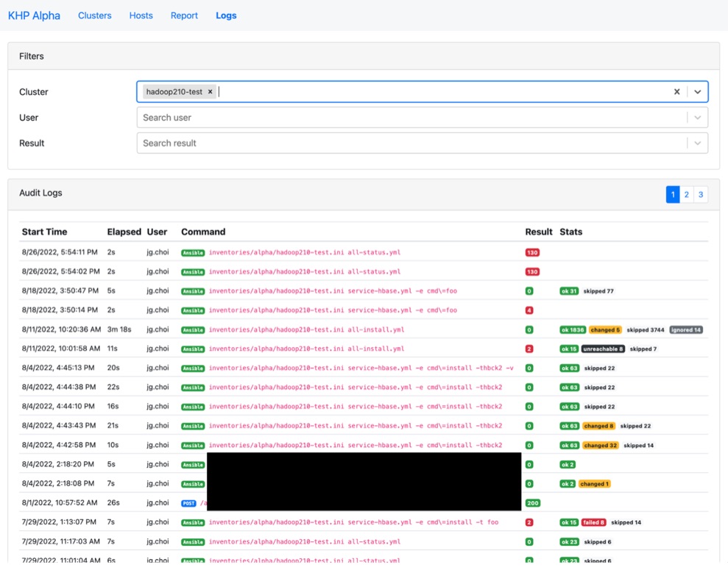Open the Result search dropdown
The image size is (728, 584).
(x=422, y=143)
